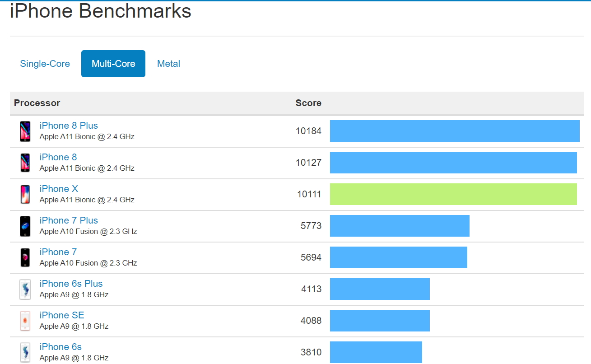Switch to the Single-Core tab

[x=45, y=64]
